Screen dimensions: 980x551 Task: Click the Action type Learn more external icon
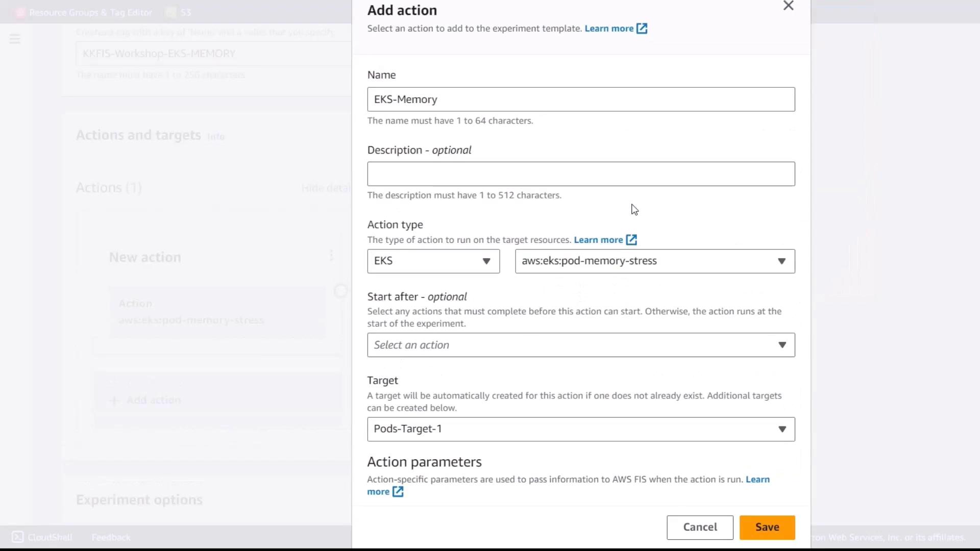(631, 240)
